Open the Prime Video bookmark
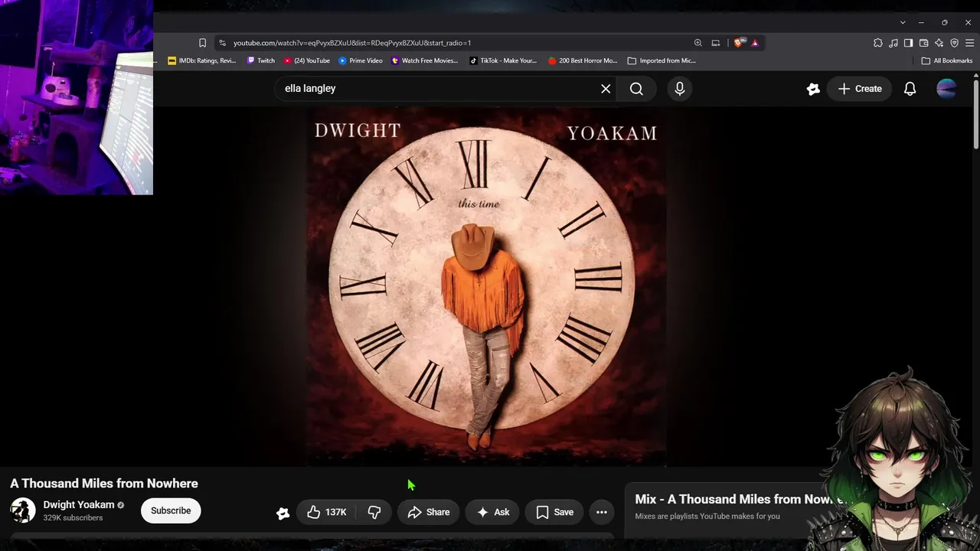This screenshot has height=551, width=980. [x=361, y=60]
